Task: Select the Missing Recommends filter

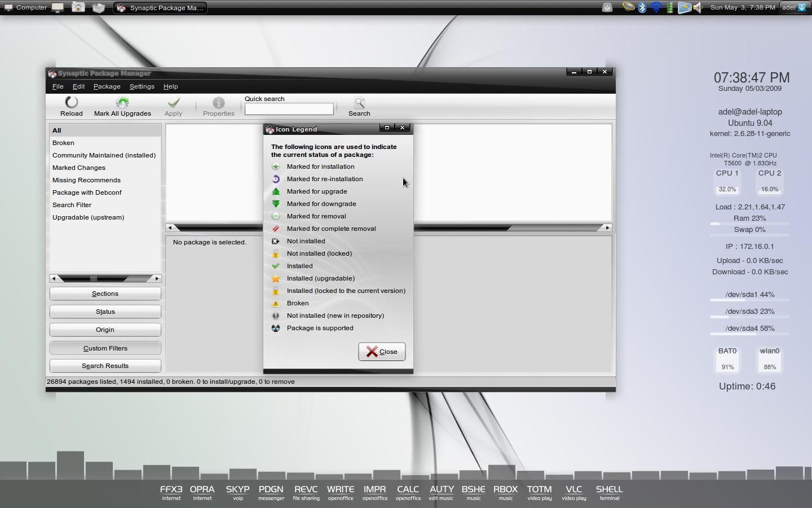Action: pos(105,180)
